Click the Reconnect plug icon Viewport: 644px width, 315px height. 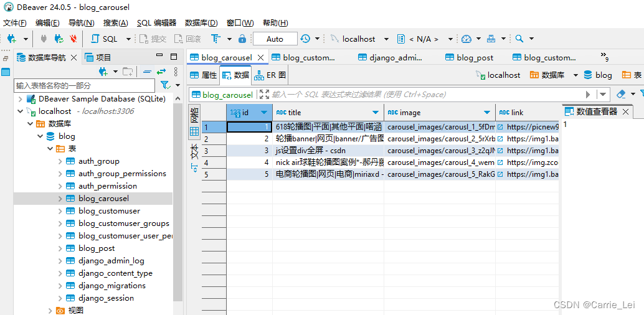point(59,39)
